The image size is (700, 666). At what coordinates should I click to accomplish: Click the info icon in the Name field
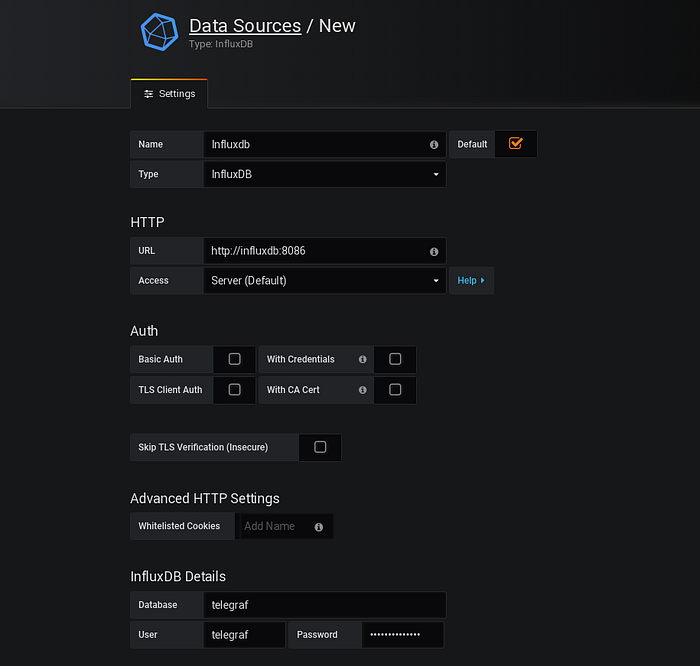pos(434,145)
